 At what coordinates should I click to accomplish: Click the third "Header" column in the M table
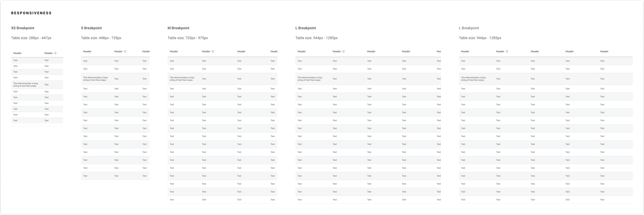(x=241, y=52)
